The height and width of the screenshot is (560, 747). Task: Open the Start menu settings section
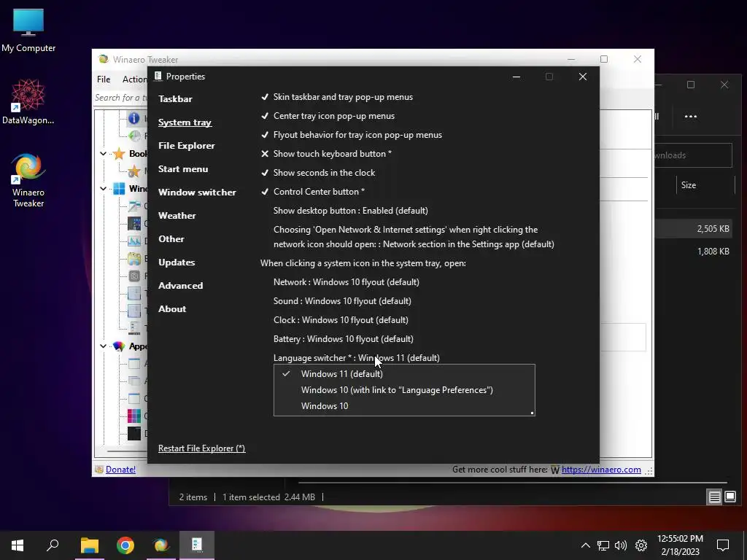pos(183,169)
